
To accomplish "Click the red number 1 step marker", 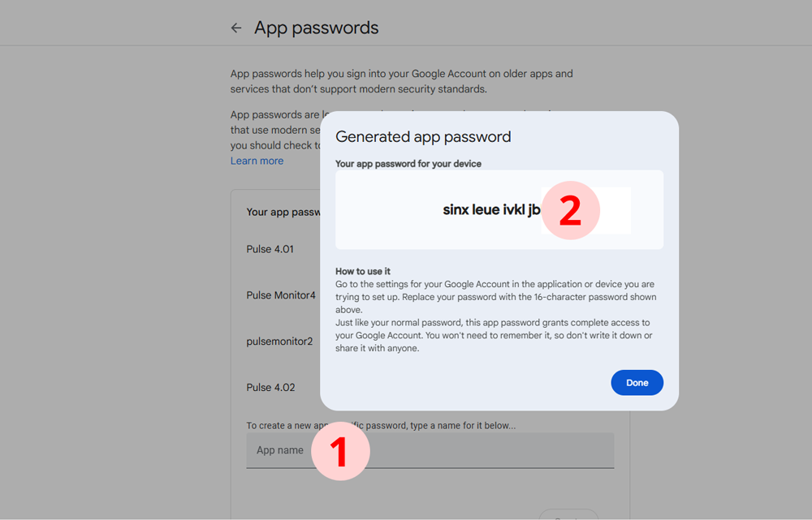I will 340,451.
